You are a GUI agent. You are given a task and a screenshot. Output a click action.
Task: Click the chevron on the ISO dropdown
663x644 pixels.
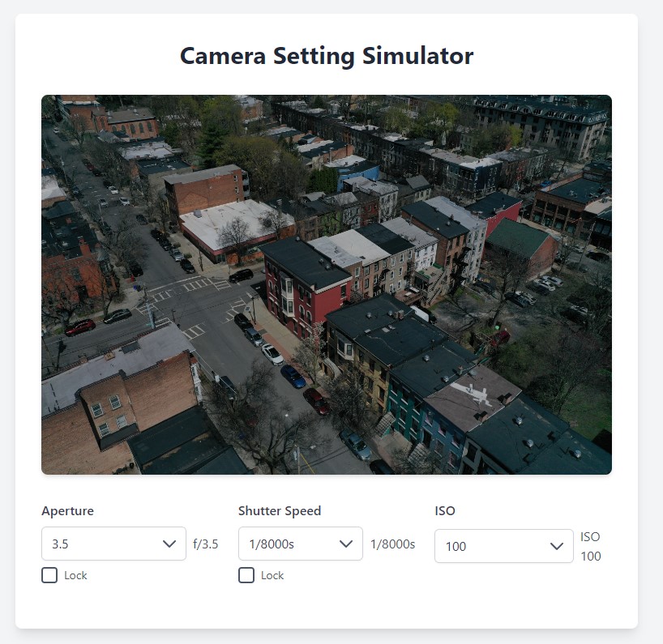557,546
